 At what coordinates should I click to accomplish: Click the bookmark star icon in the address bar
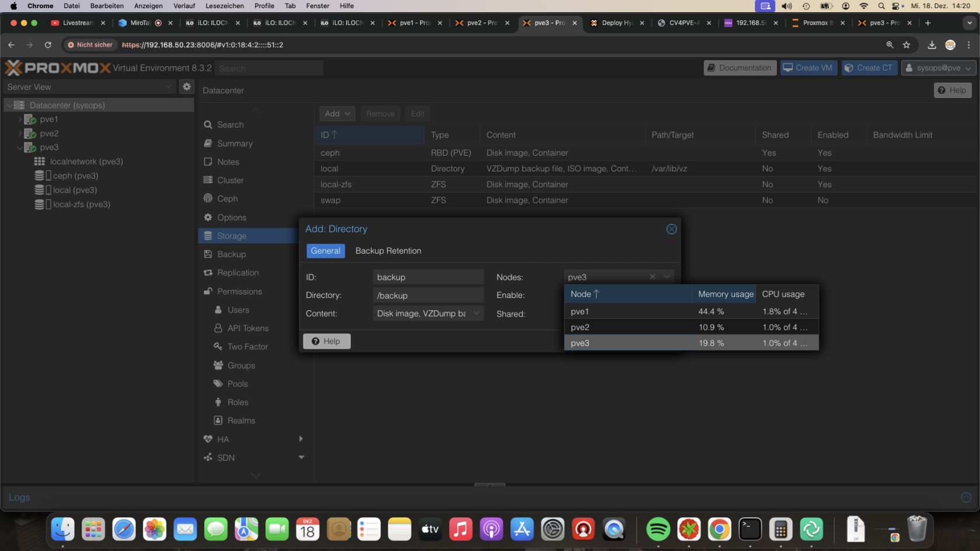907,45
